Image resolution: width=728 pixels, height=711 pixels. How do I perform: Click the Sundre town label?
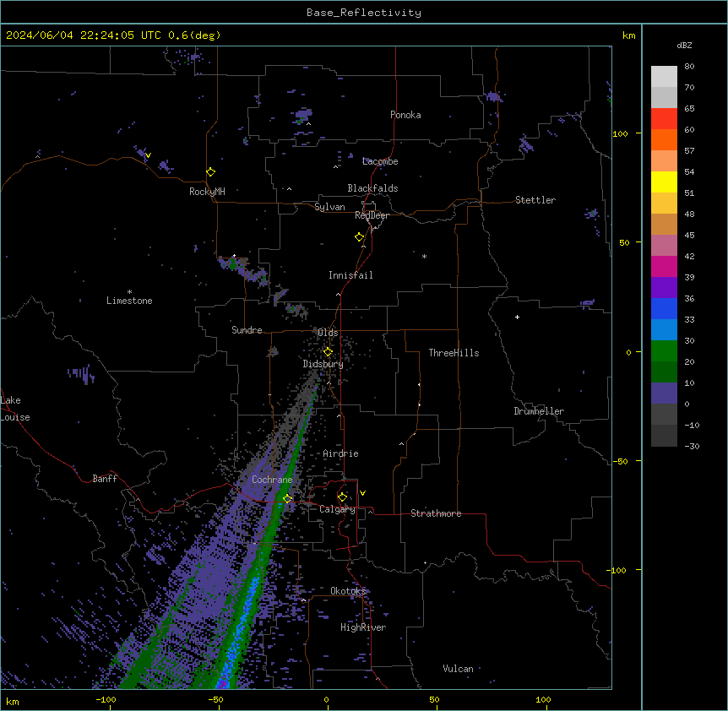[247, 330]
